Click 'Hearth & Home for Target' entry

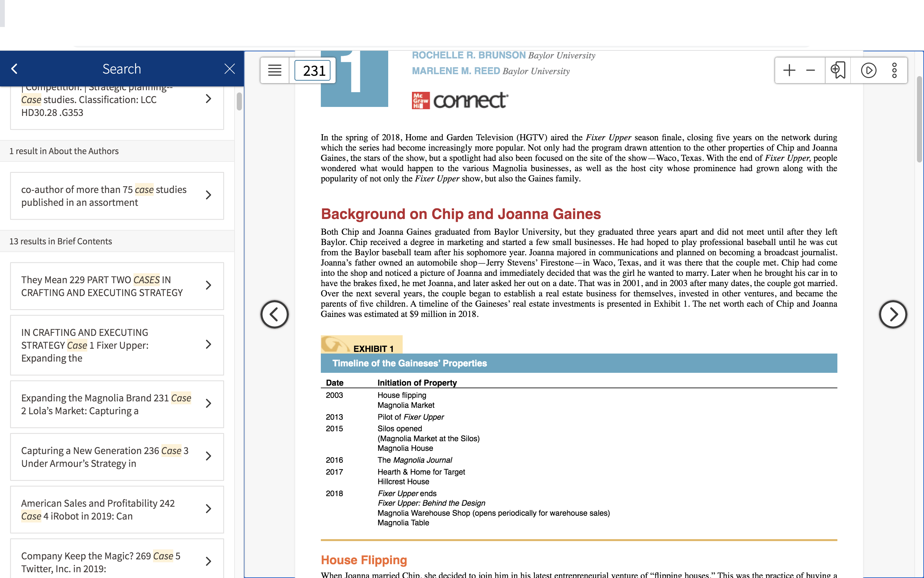pos(421,472)
